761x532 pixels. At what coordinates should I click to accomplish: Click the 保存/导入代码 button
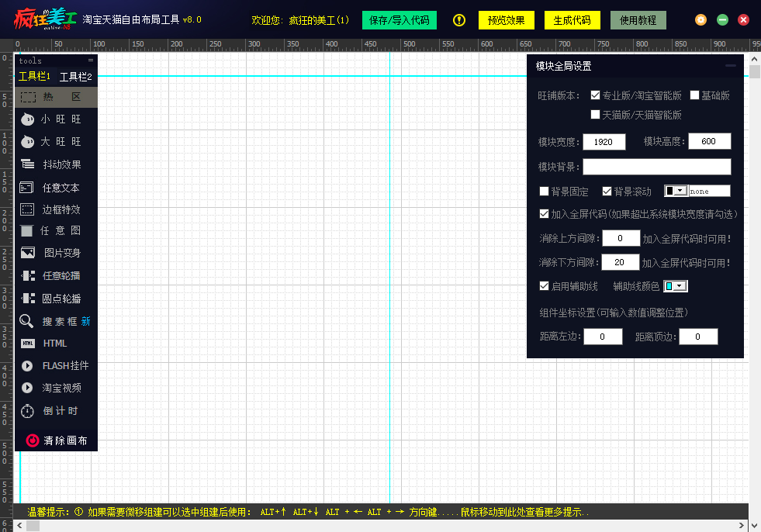click(x=400, y=20)
